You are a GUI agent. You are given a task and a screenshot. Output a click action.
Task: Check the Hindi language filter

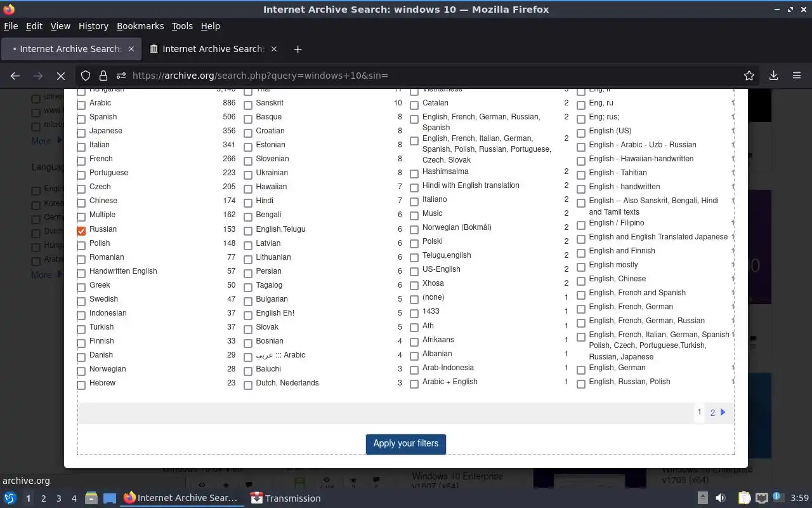coord(248,203)
